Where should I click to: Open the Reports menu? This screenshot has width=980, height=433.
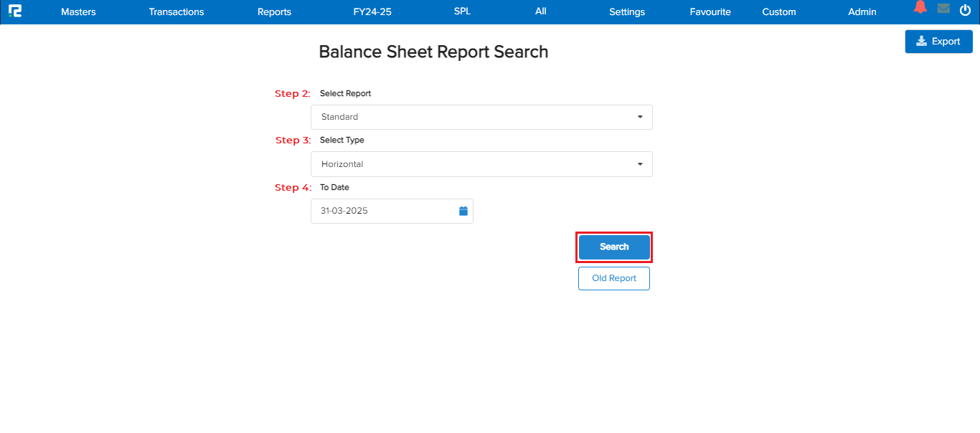(274, 11)
